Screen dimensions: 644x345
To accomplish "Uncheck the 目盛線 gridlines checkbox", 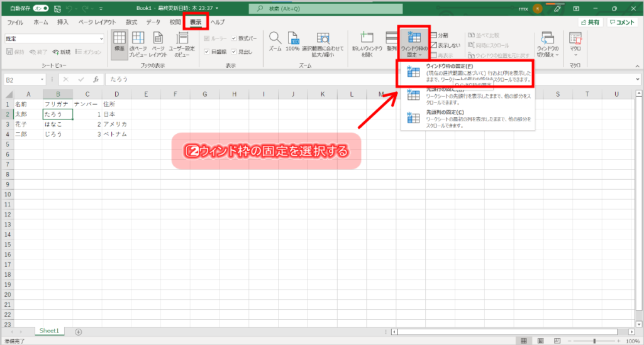I will pyautogui.click(x=207, y=52).
